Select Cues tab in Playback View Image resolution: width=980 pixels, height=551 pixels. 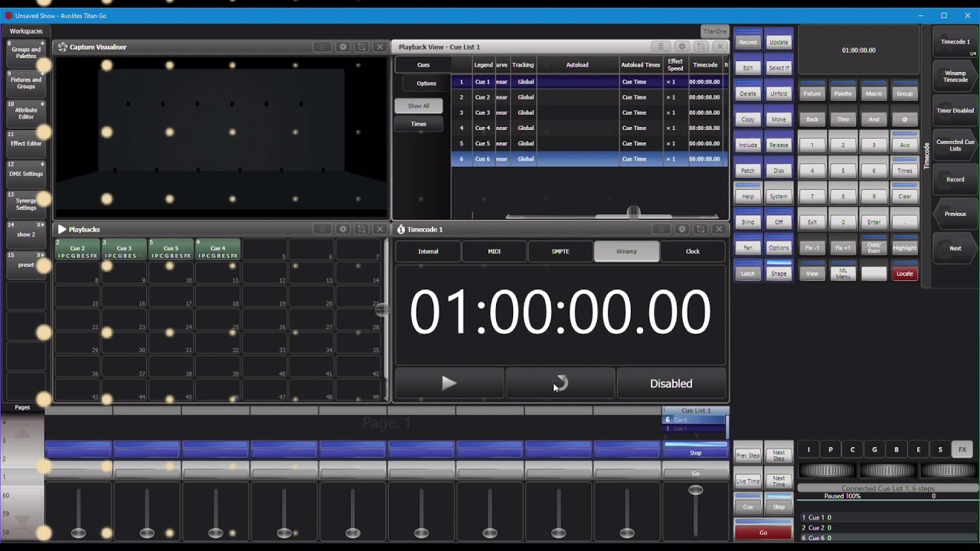[x=423, y=65]
